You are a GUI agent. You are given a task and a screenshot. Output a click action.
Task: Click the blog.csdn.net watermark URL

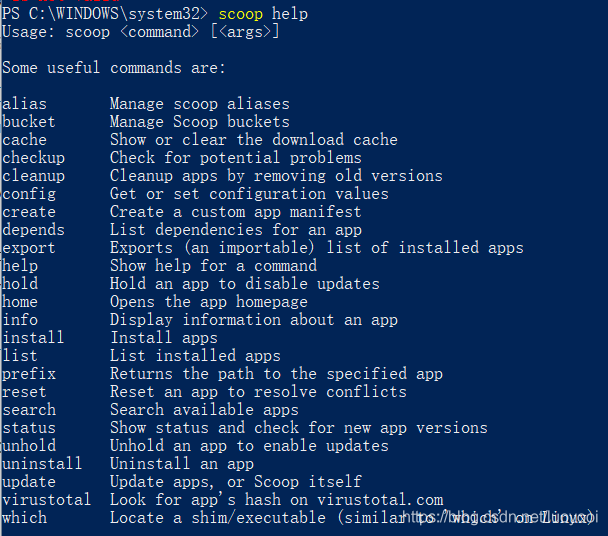[500, 518]
